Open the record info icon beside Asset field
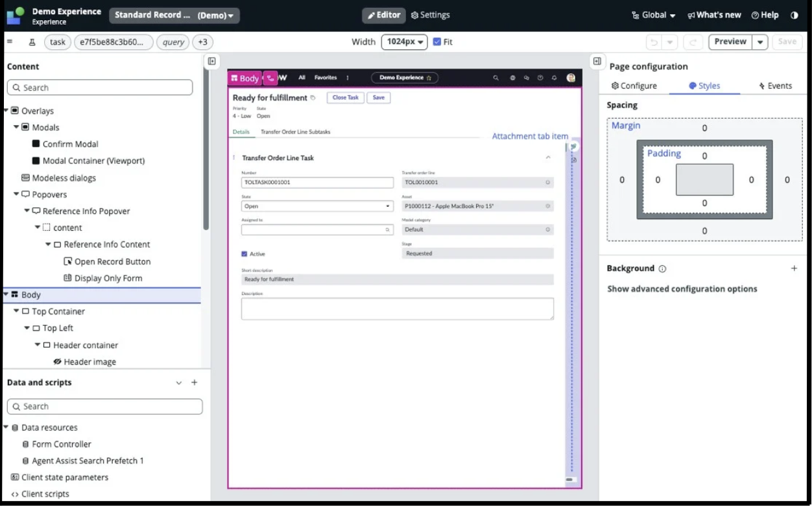This screenshot has width=812, height=507. (549, 206)
